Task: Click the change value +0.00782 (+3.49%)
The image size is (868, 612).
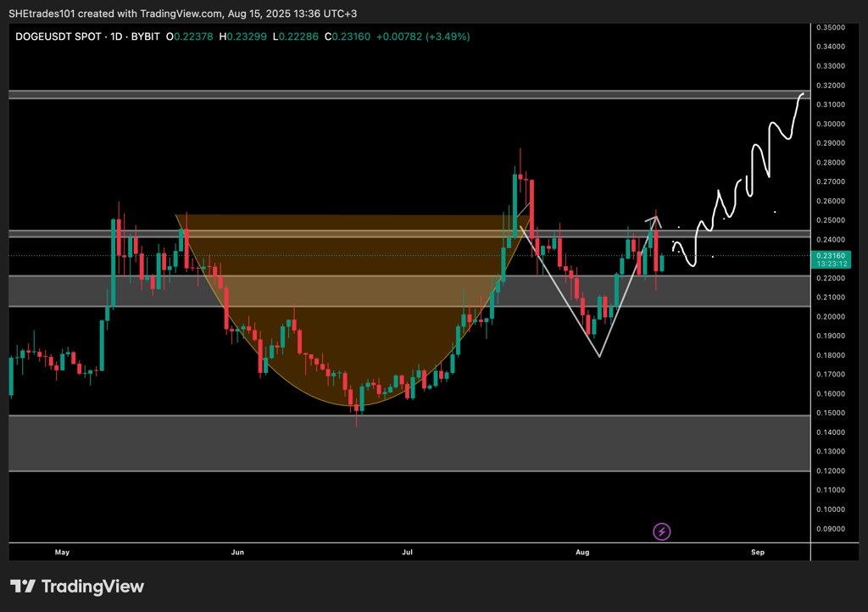Action: 423,36
